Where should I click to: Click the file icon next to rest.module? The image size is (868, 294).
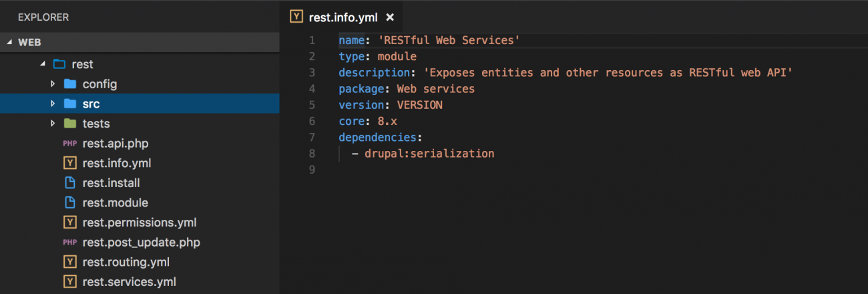tap(69, 202)
